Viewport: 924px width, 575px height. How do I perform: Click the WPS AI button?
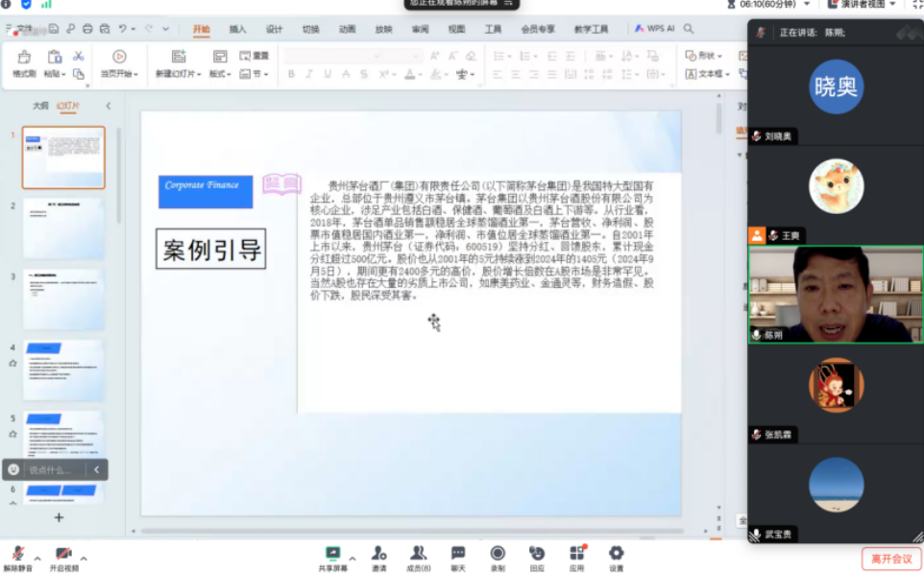pyautogui.click(x=654, y=29)
